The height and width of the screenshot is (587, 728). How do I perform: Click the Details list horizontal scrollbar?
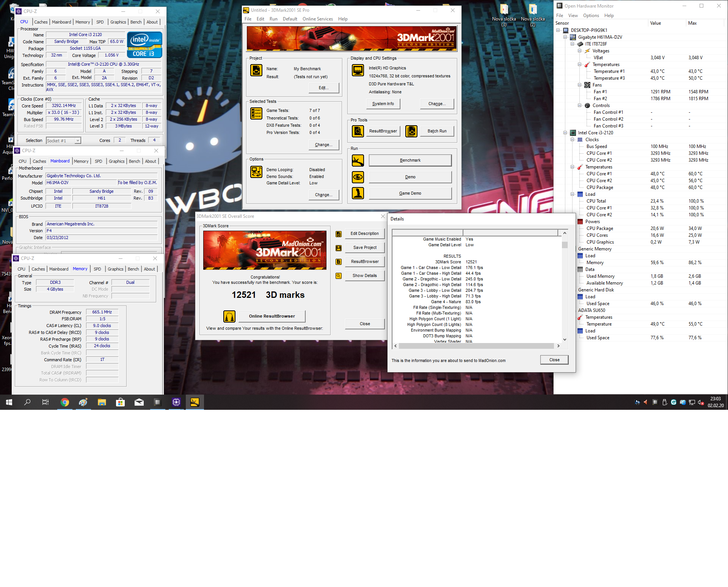[x=477, y=346]
